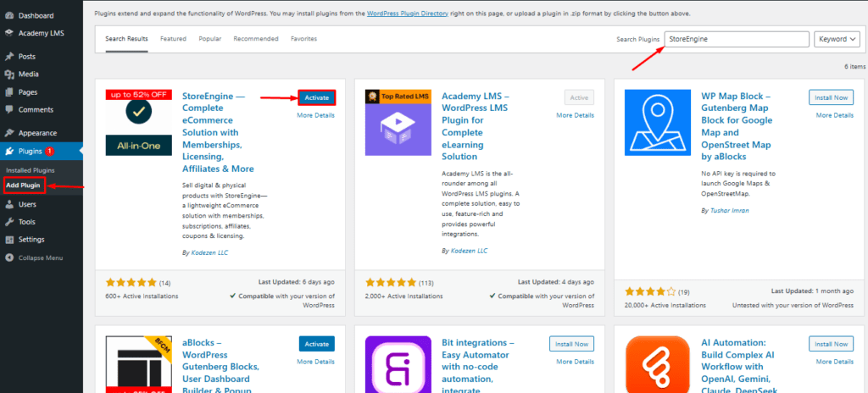Open Tushar Imran author link
Image resolution: width=868 pixels, height=393 pixels.
731,211
